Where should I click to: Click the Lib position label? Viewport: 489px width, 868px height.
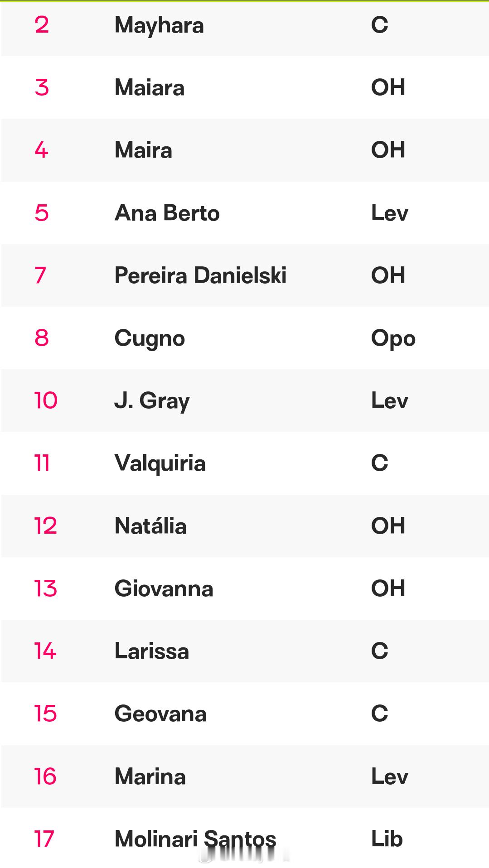tap(387, 839)
